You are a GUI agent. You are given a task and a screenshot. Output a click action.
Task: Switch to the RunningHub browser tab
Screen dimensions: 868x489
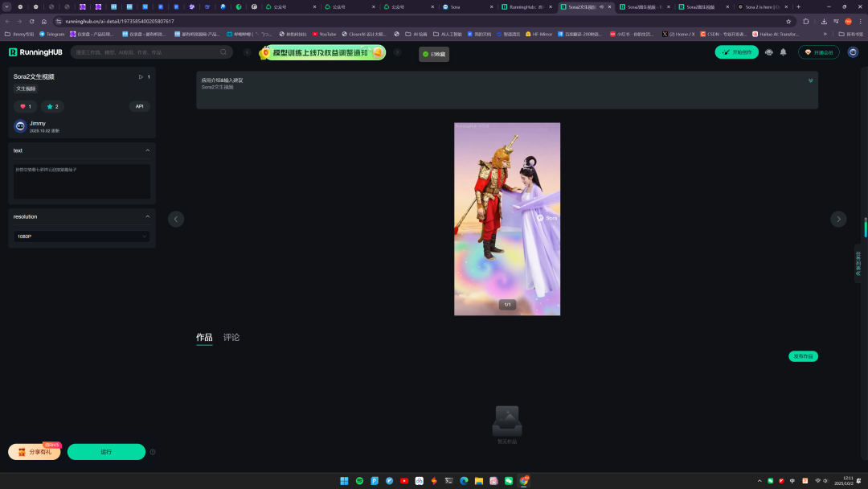527,6
